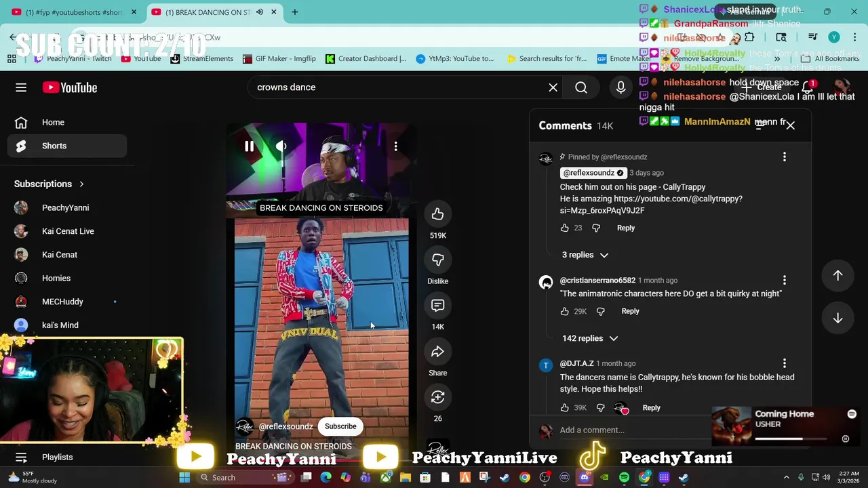The height and width of the screenshot is (488, 868).
Task: Expand the Subscriptions section chevron
Action: [81, 184]
